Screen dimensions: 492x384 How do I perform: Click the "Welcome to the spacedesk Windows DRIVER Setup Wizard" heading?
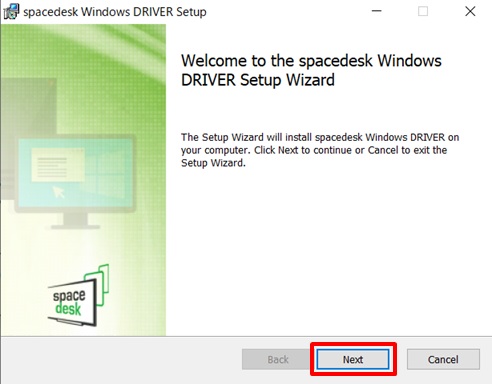311,70
